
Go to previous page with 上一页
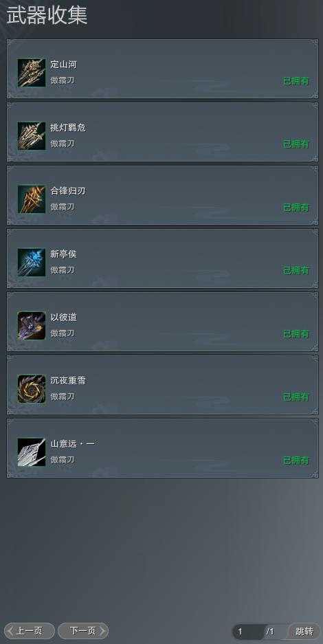point(30,631)
